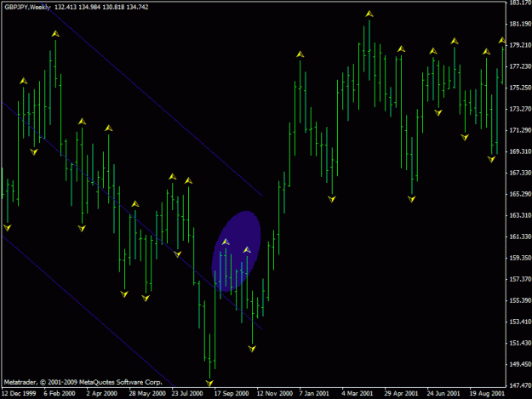Image resolution: width=532 pixels, height=399 pixels.
Task: Click the 24 Jun 2001 date label
Action: click(443, 394)
